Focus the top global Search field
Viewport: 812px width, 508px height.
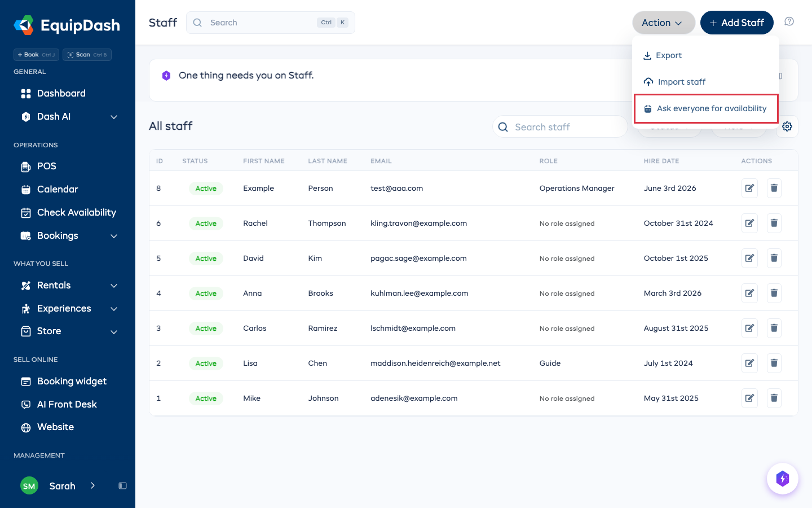271,23
